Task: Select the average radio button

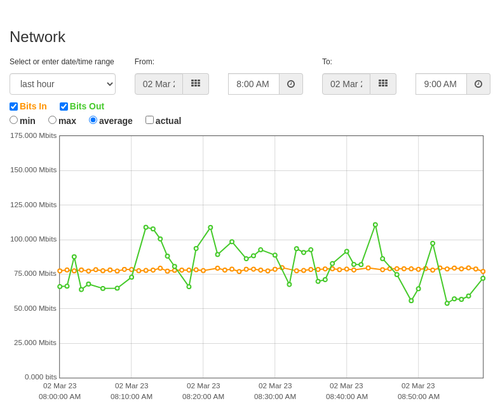Action: [93, 120]
